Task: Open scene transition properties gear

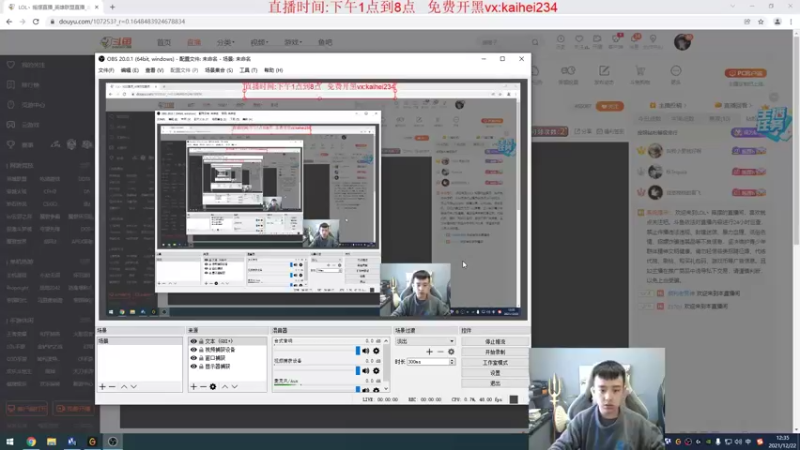Action: coord(451,352)
